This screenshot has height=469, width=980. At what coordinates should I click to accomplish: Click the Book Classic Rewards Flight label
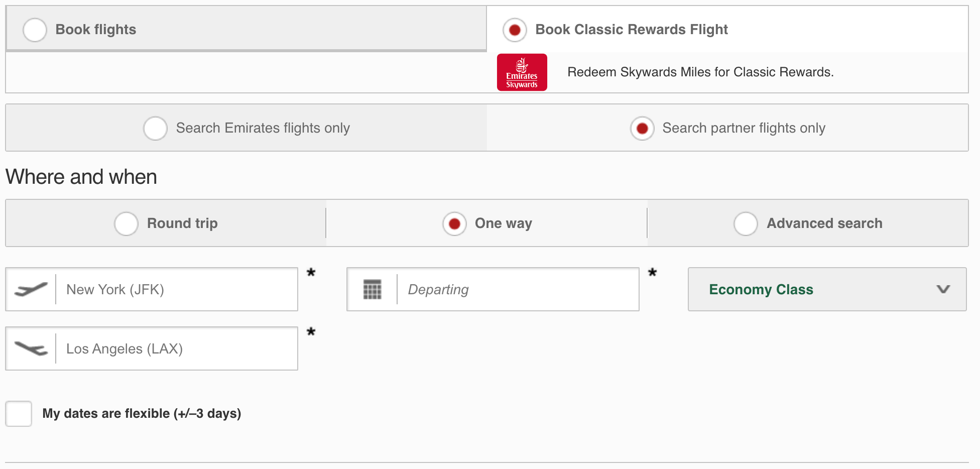point(631,30)
